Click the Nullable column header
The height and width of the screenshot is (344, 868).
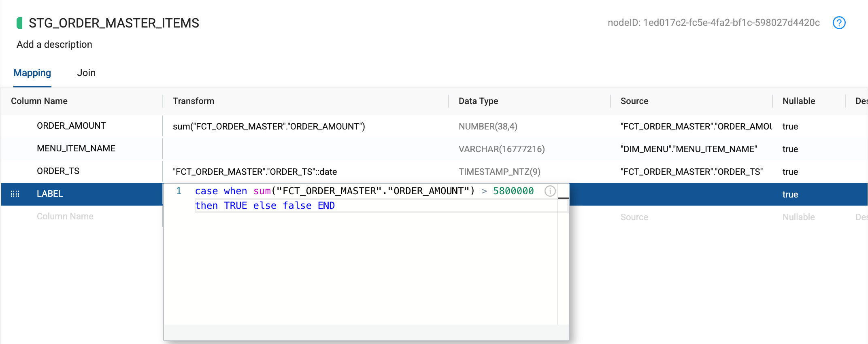(799, 101)
